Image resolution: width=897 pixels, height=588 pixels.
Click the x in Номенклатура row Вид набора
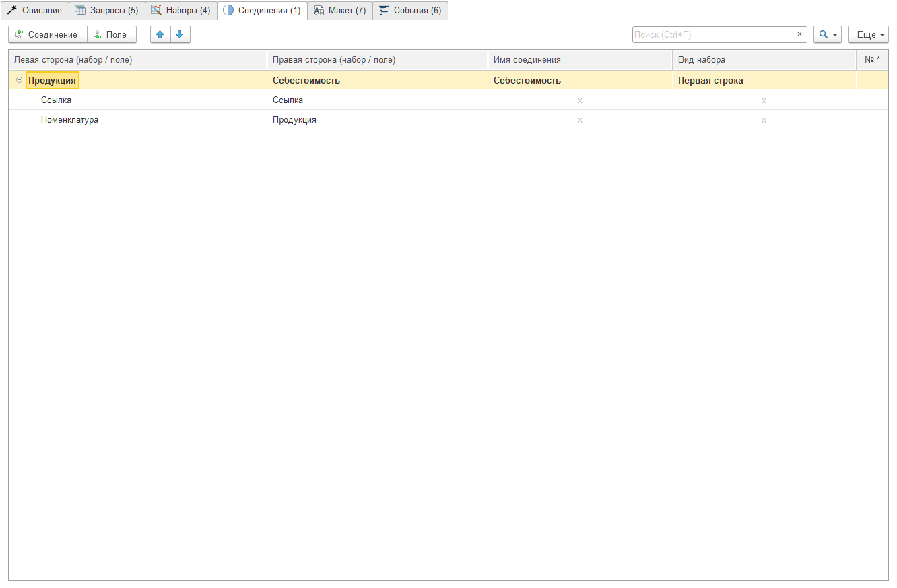pos(764,120)
